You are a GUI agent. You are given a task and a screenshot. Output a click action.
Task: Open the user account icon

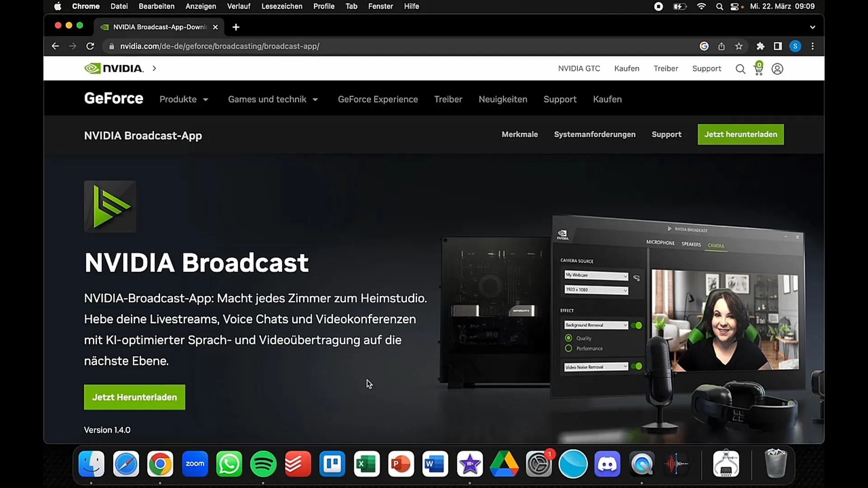click(x=777, y=69)
